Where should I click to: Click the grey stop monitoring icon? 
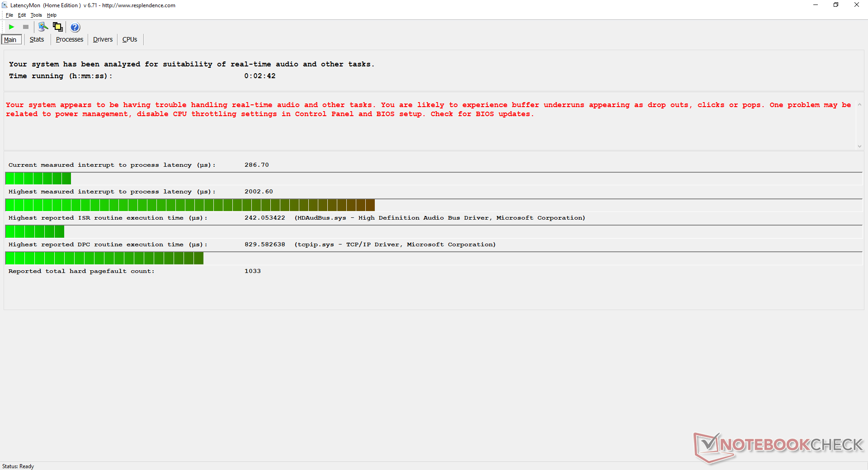[26, 27]
